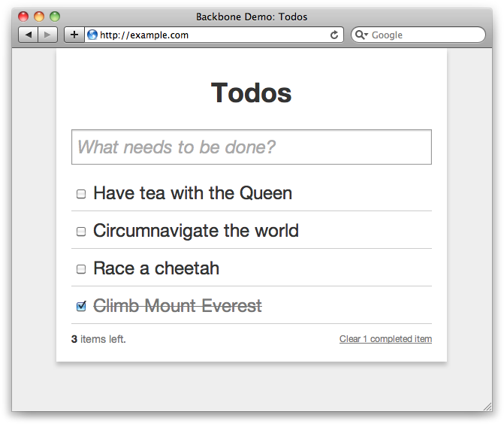This screenshot has width=504, height=424.
Task: Click the globe site icon in address bar
Action: (92, 35)
